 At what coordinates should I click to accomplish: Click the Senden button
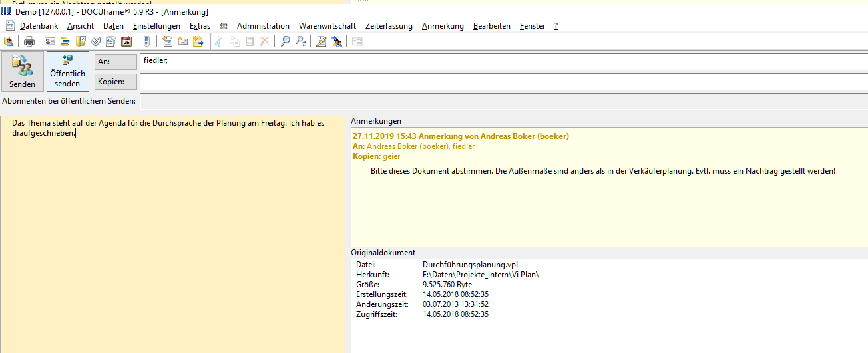(x=23, y=72)
